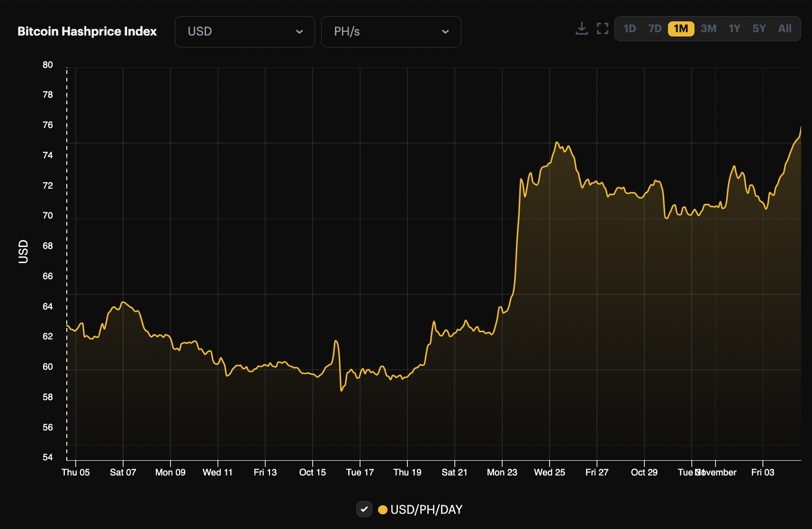Expand the chart to fullscreen
This screenshot has width=812, height=529.
coord(603,28)
